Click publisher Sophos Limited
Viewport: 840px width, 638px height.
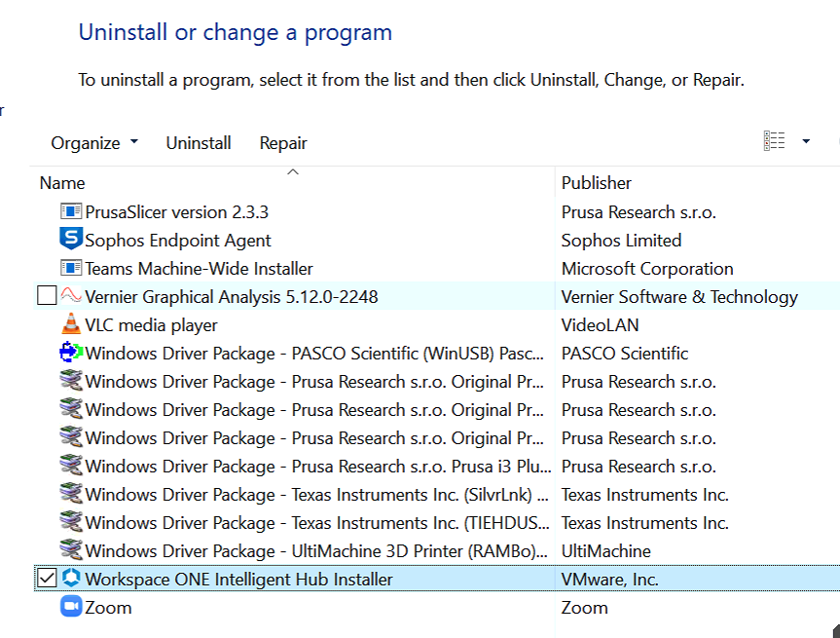[621, 241]
